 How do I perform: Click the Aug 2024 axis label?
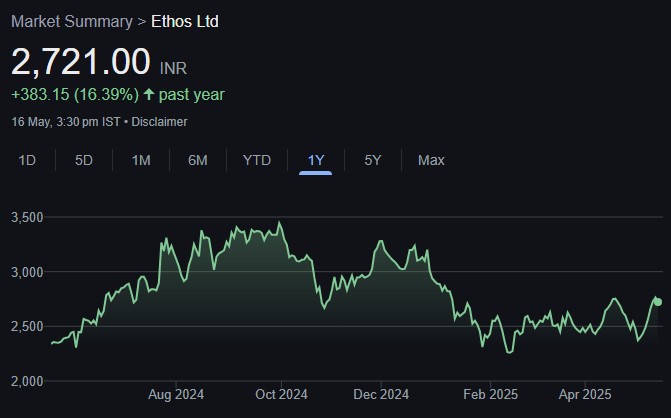click(x=175, y=394)
